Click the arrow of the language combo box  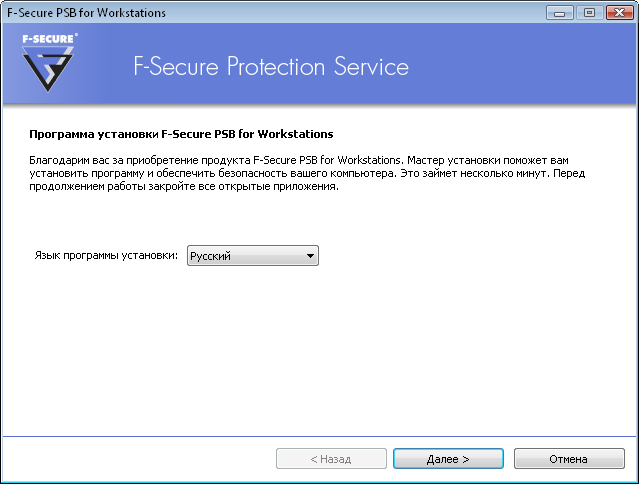click(x=311, y=257)
